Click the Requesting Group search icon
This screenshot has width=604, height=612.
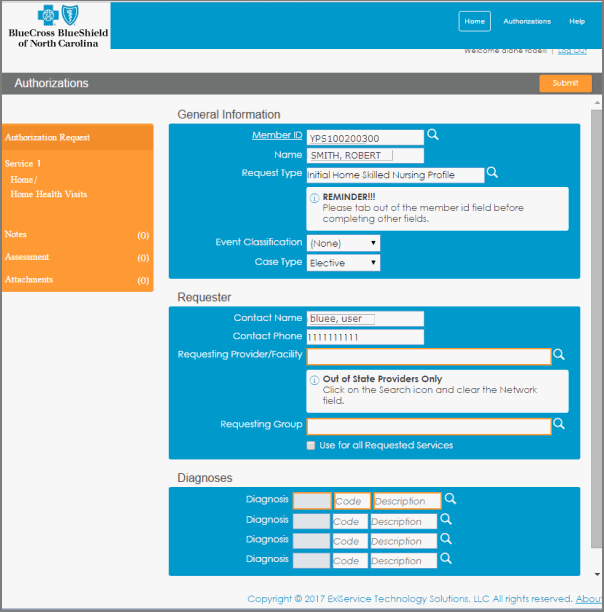pyautogui.click(x=559, y=424)
